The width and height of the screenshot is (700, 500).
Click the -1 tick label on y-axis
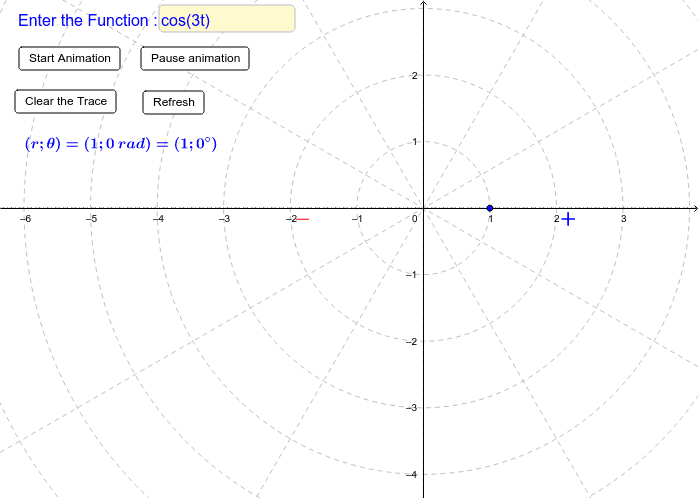(412, 275)
